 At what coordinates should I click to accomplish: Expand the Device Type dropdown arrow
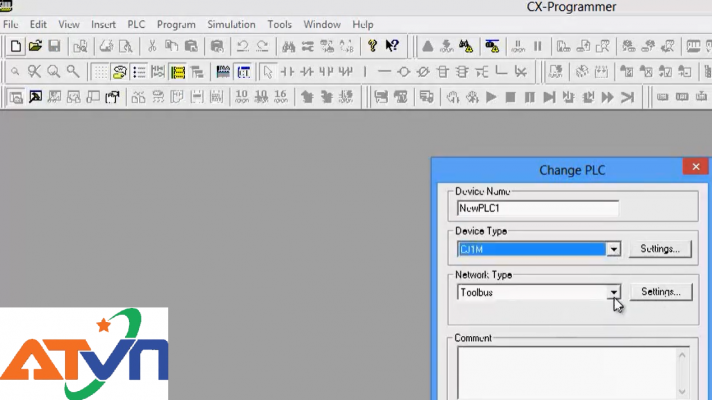613,249
